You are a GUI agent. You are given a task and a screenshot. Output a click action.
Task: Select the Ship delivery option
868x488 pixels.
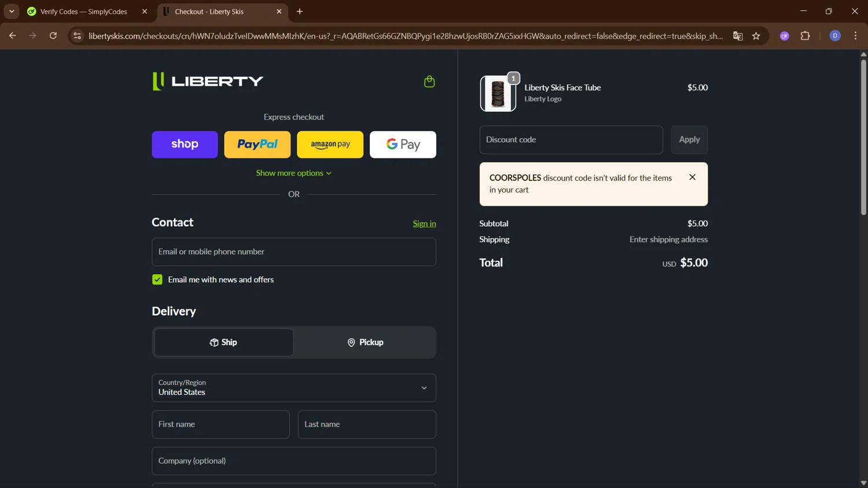pyautogui.click(x=224, y=342)
